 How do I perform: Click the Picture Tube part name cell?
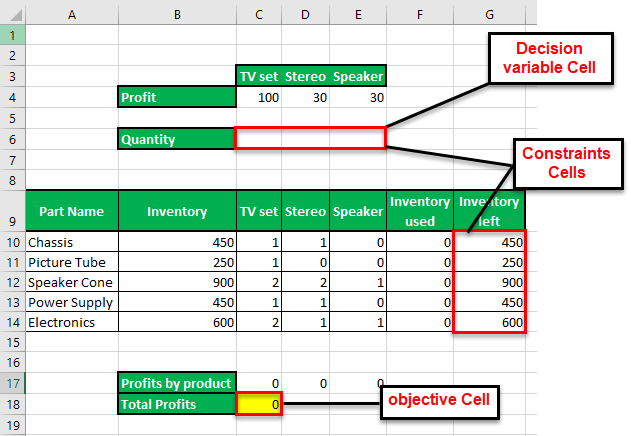click(x=72, y=262)
